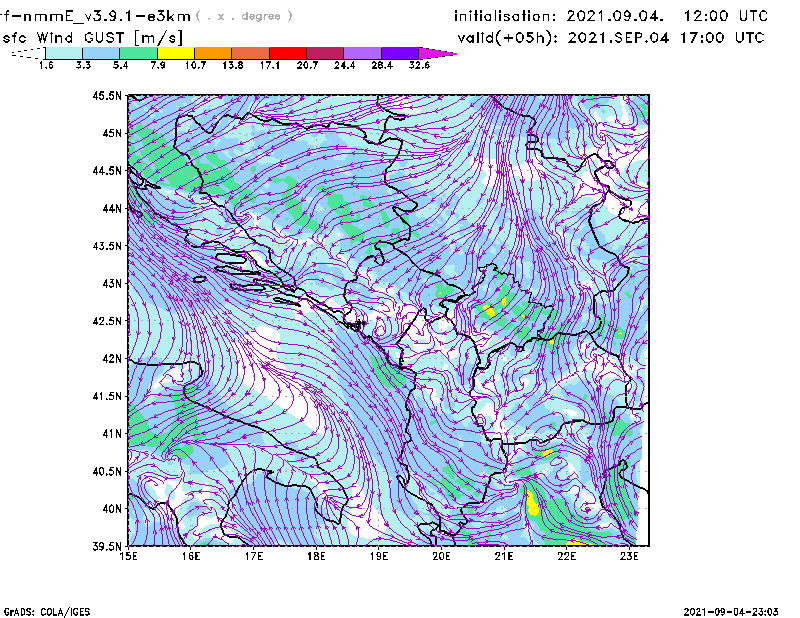The image size is (800, 618).
Task: Click the 17E longitude label
Action: (254, 556)
